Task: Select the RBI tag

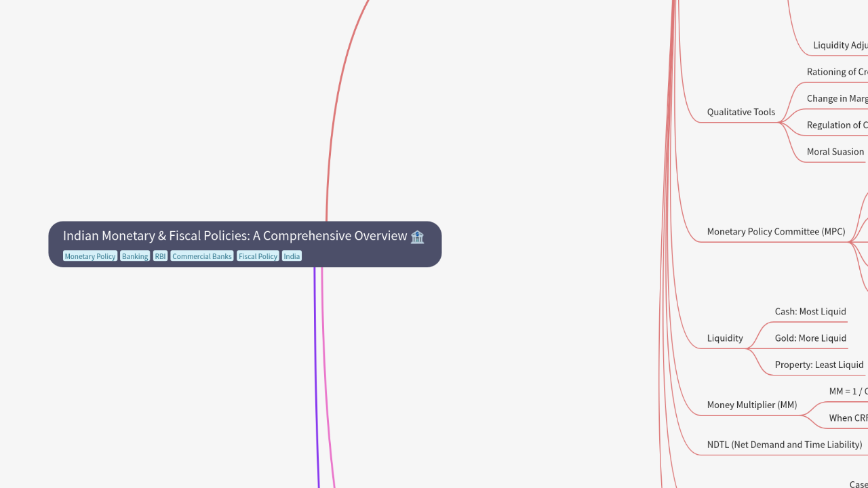Action: (160, 256)
